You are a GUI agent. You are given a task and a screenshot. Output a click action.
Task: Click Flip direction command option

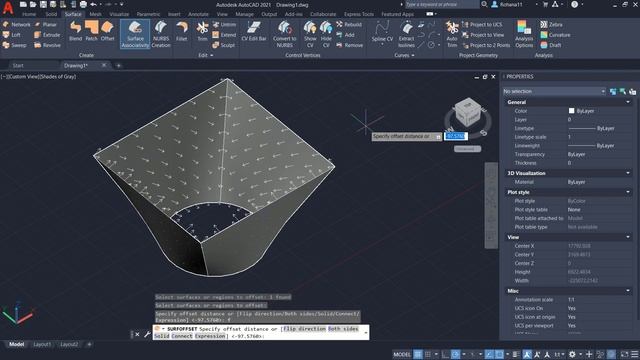[x=304, y=329]
